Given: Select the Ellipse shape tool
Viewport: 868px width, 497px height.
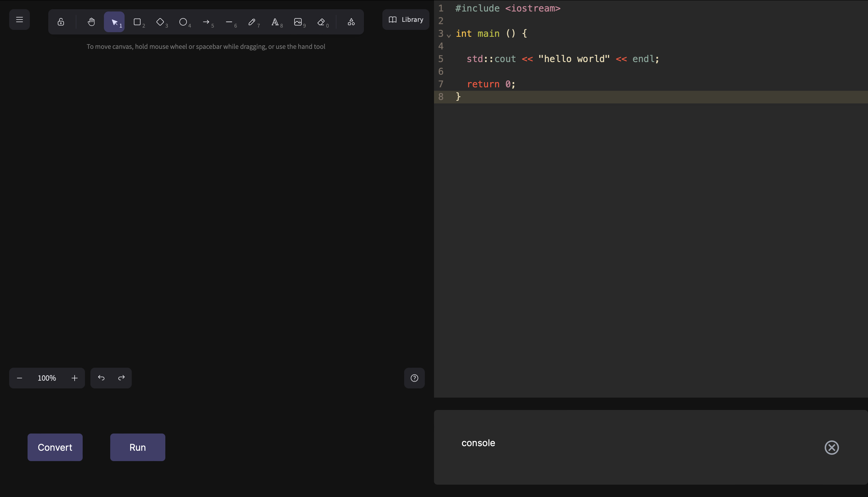Looking at the screenshot, I should coord(183,22).
